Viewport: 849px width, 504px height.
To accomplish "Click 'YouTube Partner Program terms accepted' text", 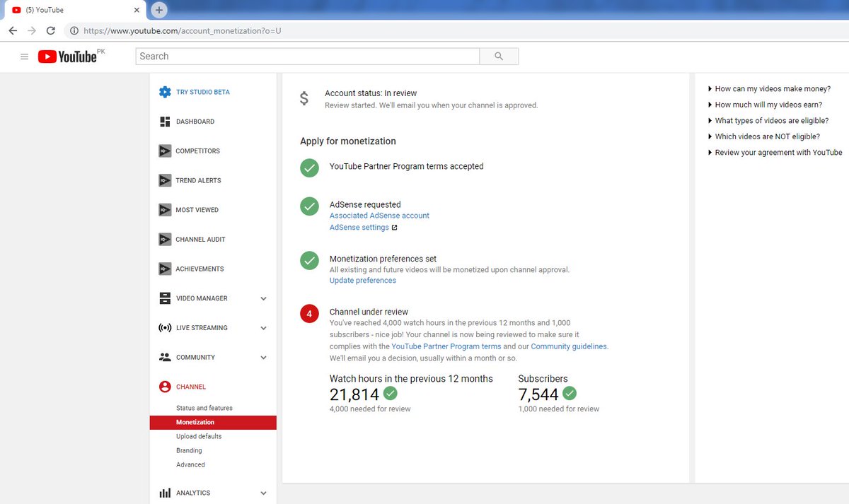I will (x=407, y=167).
